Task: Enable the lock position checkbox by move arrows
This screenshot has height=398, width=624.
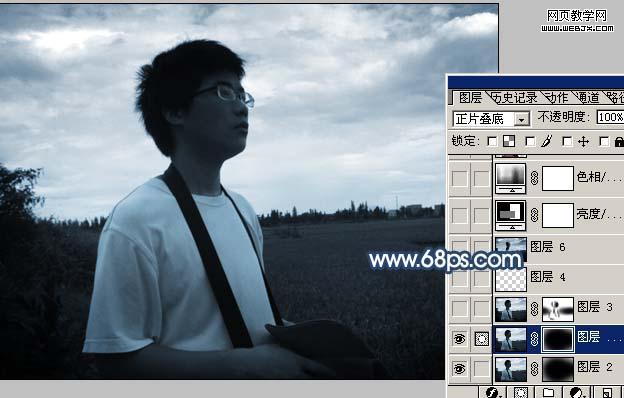Action: (567, 141)
